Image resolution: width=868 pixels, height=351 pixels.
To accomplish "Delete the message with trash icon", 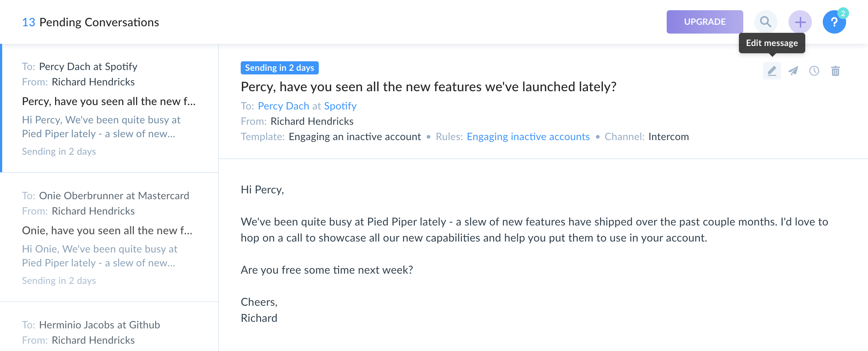I will coord(835,71).
